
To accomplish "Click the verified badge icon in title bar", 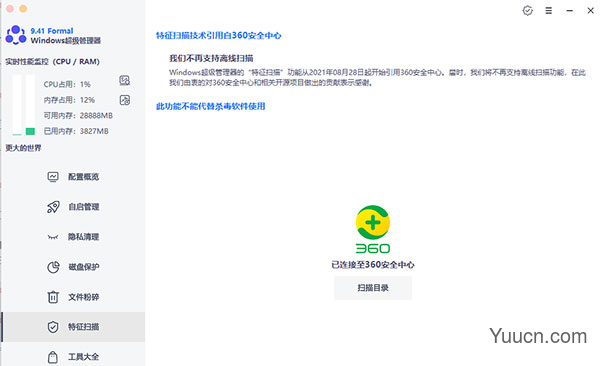I will tap(528, 11).
